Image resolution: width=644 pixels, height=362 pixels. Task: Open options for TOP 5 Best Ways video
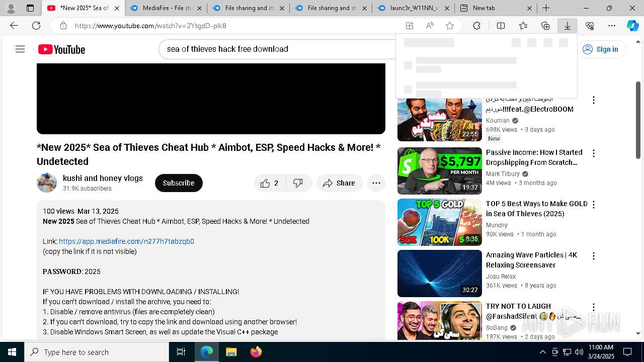(x=594, y=205)
